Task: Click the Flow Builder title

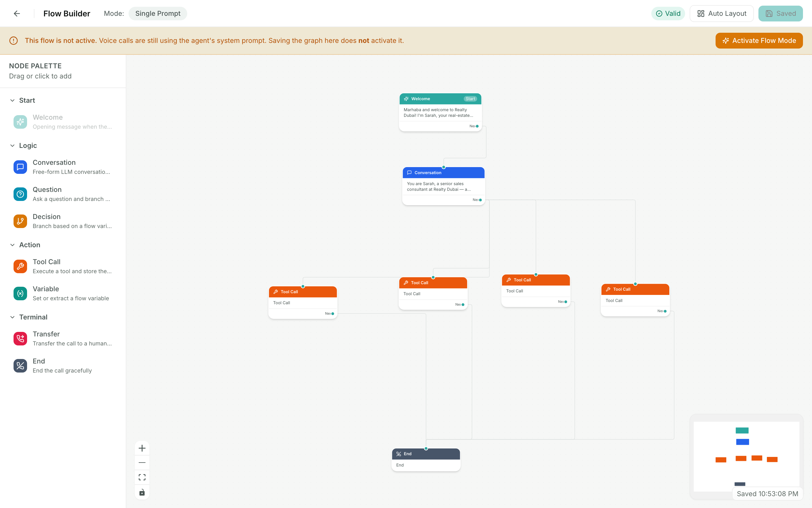Action: [67, 14]
